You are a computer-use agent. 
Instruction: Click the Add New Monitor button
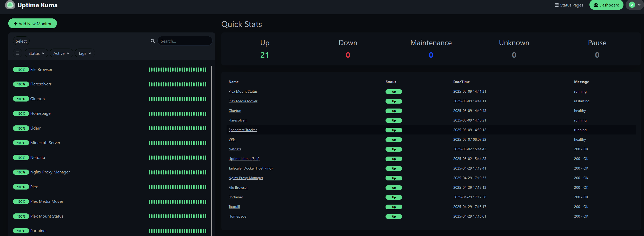pyautogui.click(x=32, y=23)
